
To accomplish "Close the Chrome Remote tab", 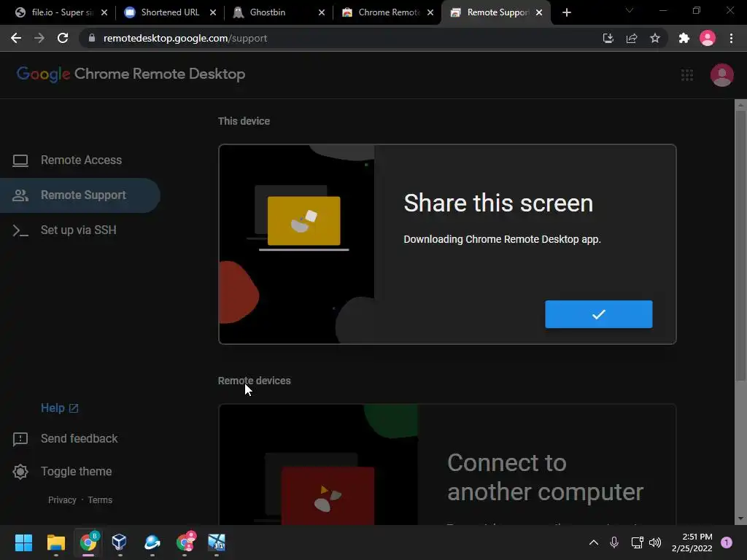I will (x=430, y=12).
